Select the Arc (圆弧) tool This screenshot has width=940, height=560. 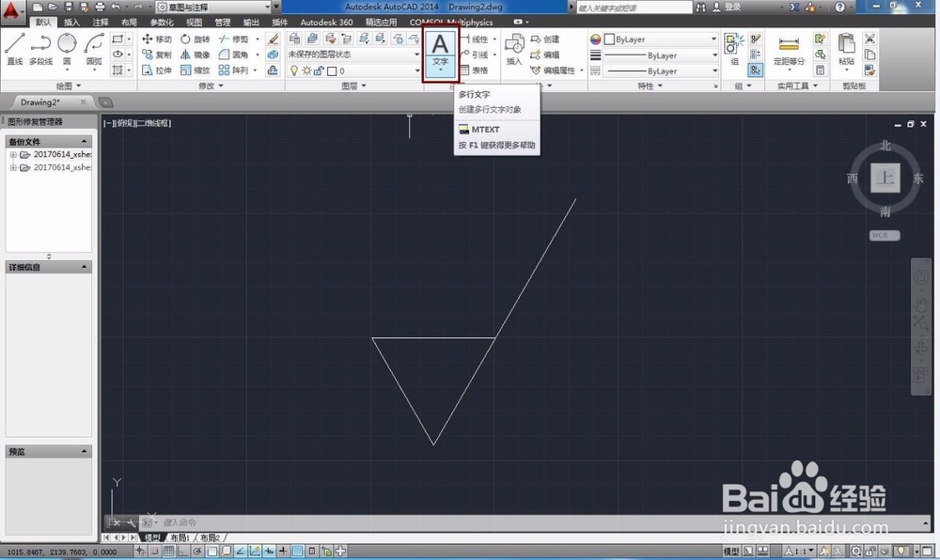[93, 49]
